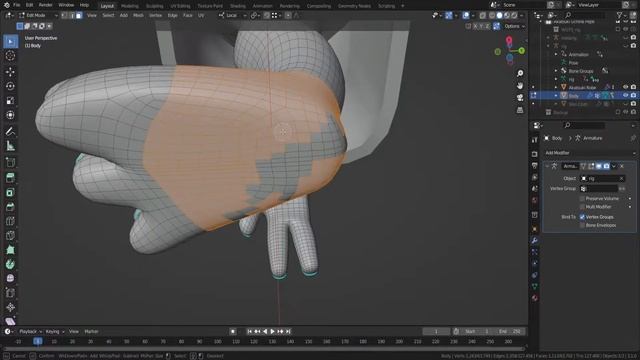The width and height of the screenshot is (640, 360).
Task: Expand the Bone Groups outliner item
Action: [556, 71]
